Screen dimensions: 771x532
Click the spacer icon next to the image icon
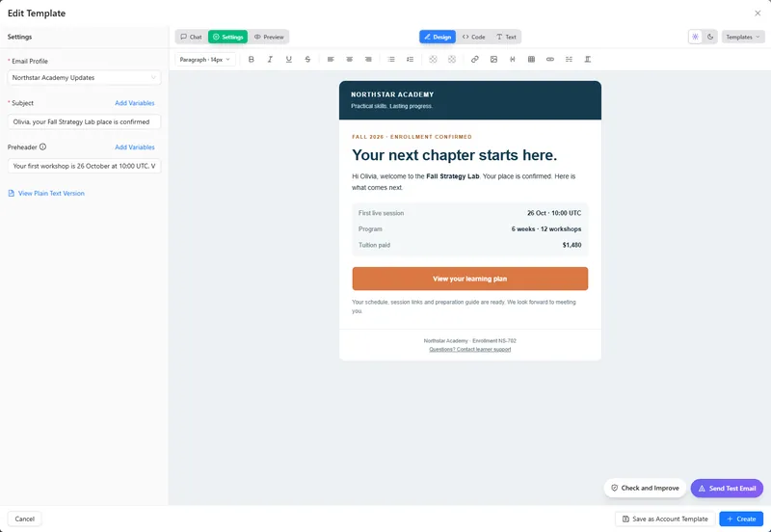click(513, 60)
